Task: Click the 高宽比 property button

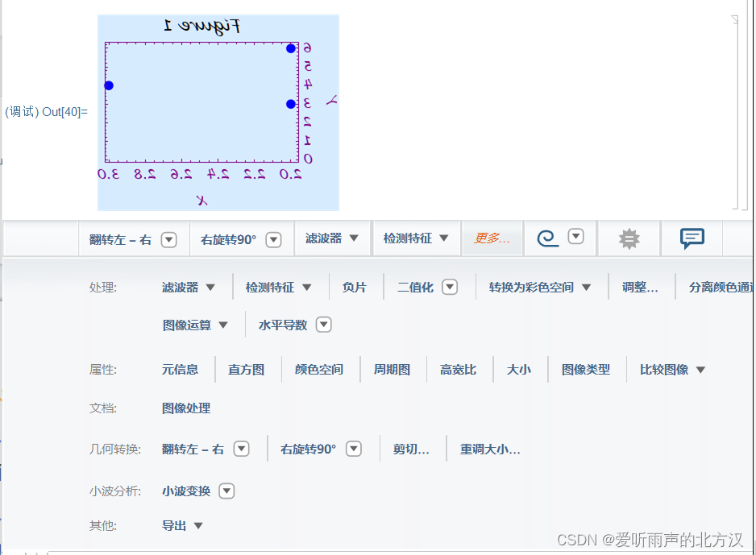Action: tap(458, 370)
